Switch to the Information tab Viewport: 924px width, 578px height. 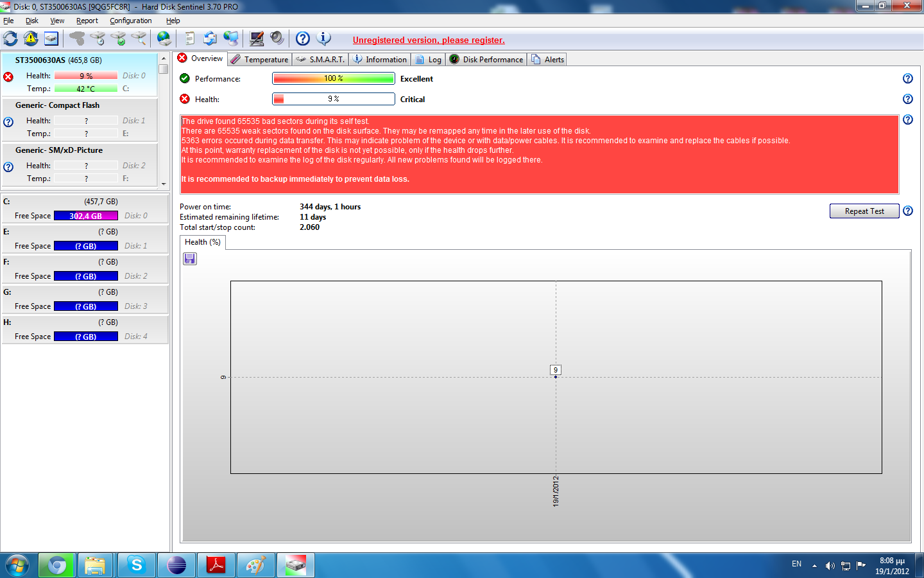pos(380,59)
